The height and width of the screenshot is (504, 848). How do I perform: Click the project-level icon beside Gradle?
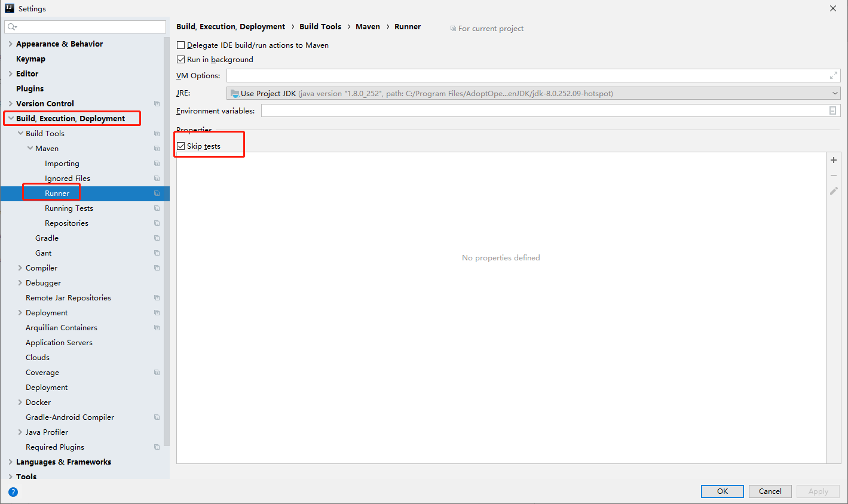(x=157, y=238)
